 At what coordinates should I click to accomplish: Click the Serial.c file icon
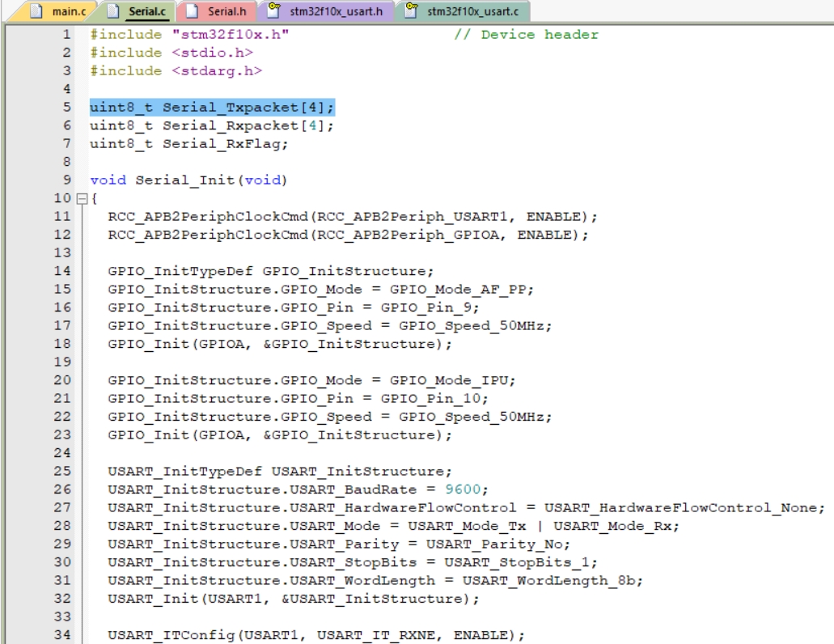[112, 11]
